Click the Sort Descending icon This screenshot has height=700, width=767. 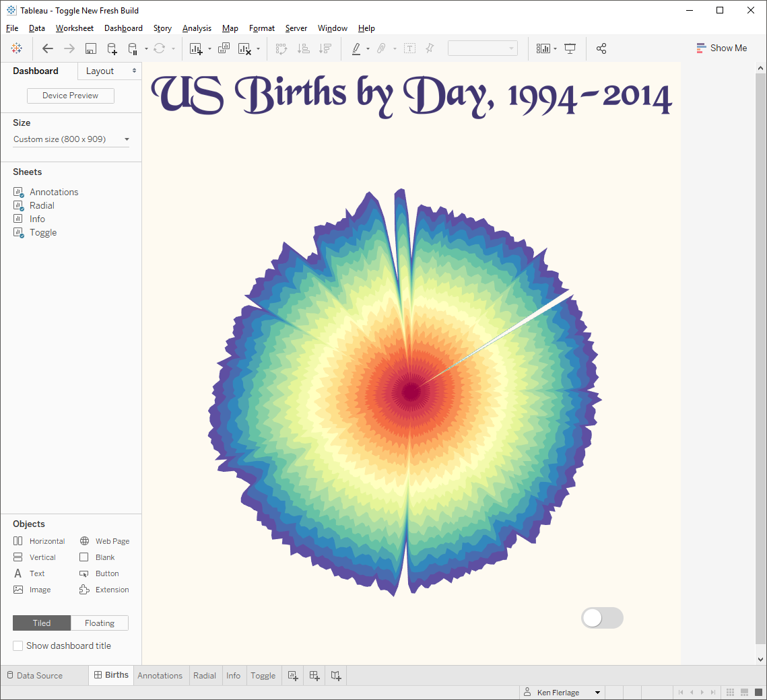pyautogui.click(x=325, y=48)
